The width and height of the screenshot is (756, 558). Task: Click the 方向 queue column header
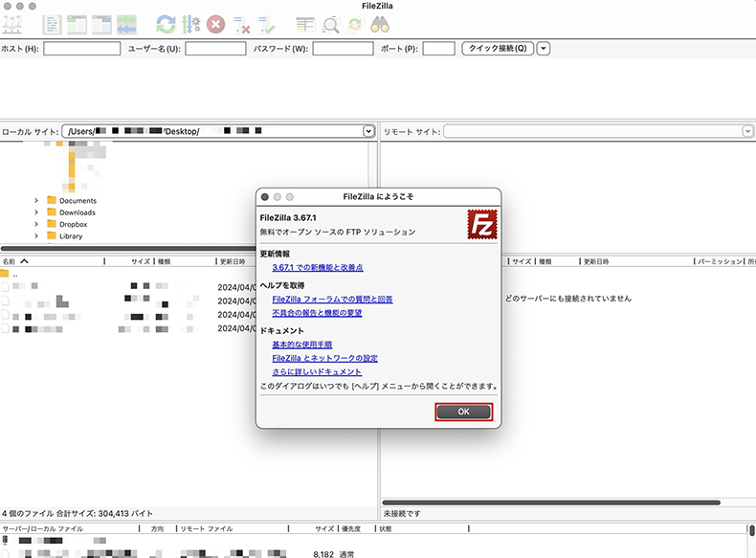(x=157, y=529)
